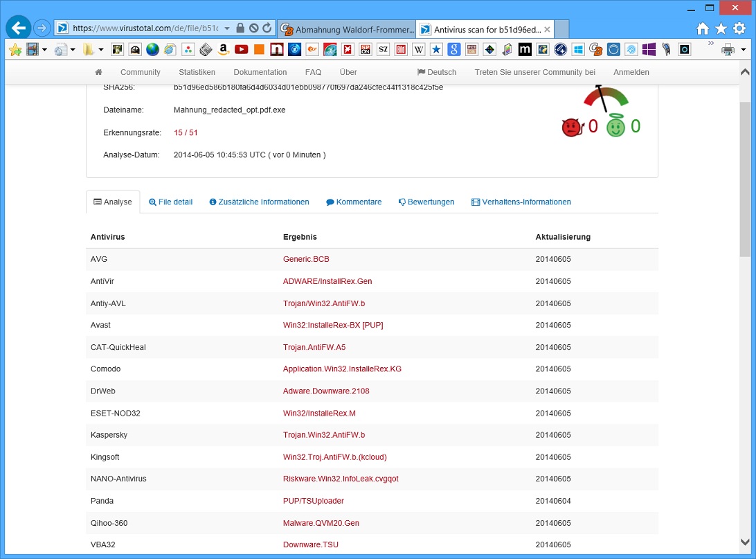Vote malicious with the red devil face

(573, 127)
